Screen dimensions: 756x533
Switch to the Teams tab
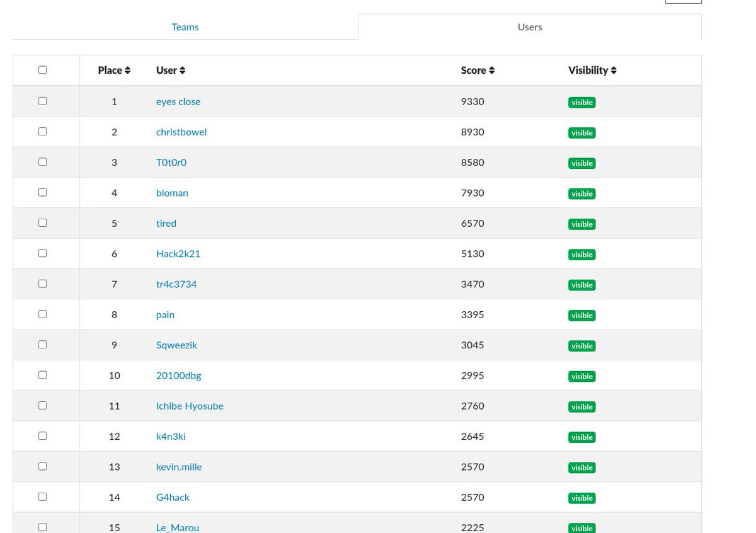[x=185, y=26]
